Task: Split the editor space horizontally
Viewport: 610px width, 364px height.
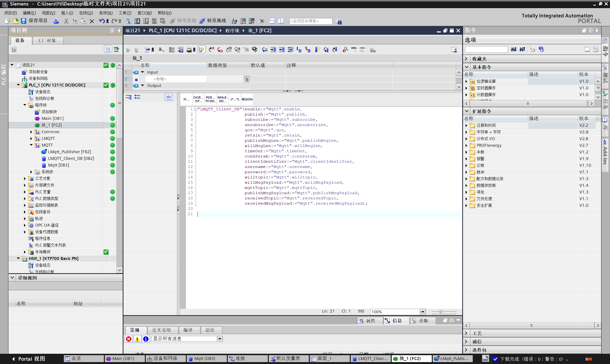Action: [x=272, y=21]
